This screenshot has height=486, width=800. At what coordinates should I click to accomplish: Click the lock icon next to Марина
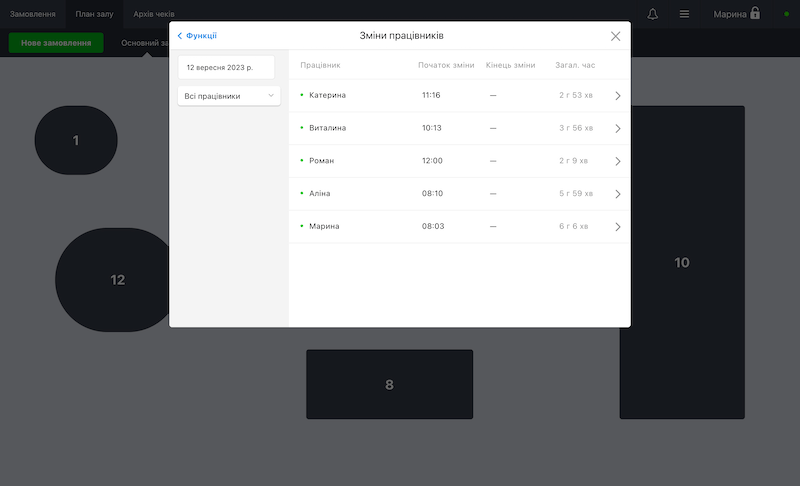pos(755,14)
